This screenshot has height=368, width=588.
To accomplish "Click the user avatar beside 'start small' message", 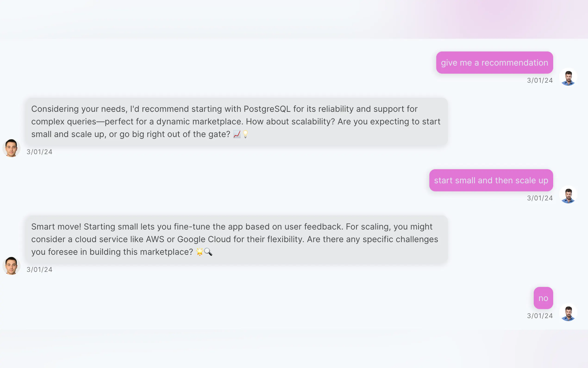I will pos(568,195).
